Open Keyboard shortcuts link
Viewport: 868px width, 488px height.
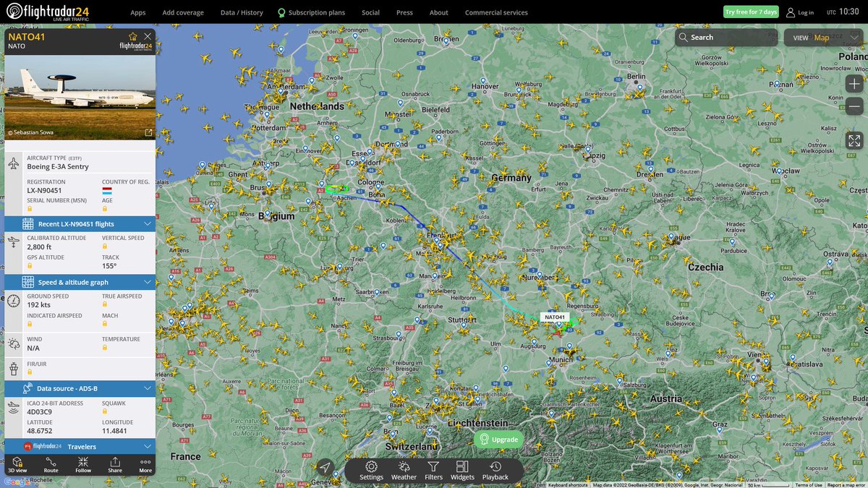click(569, 485)
